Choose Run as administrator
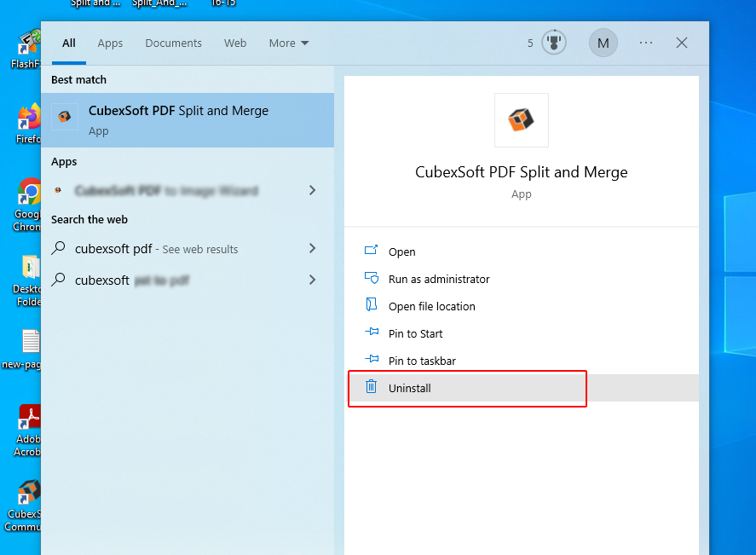Screen dimensions: 756x555 tap(523, 279)
